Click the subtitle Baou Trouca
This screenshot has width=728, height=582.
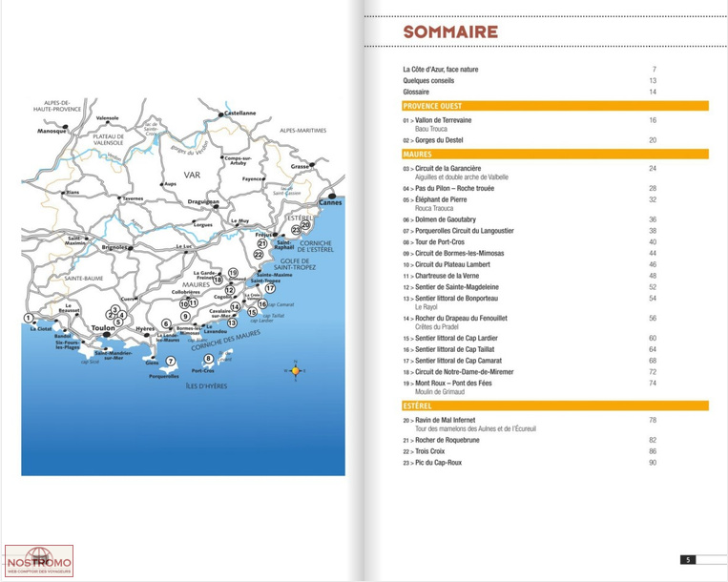point(431,129)
